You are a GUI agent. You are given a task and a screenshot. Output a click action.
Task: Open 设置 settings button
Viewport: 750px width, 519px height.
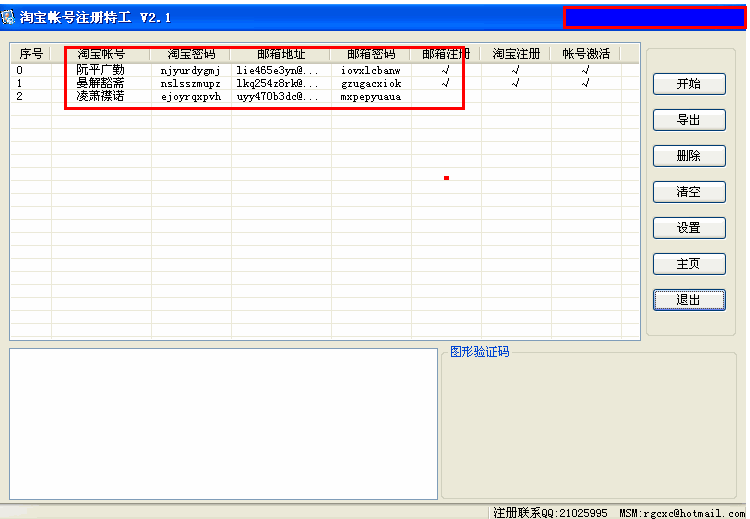[x=689, y=228]
